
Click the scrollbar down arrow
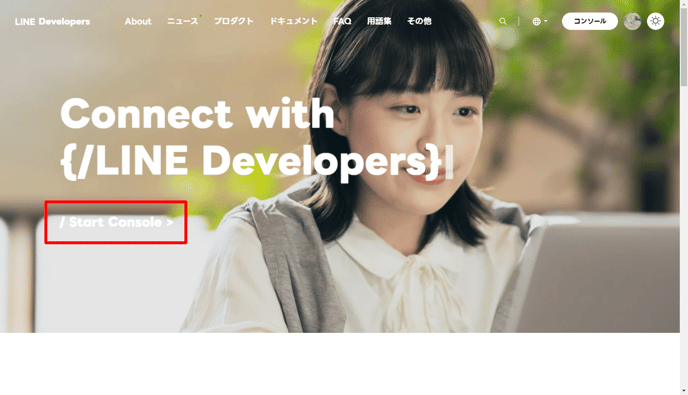click(x=684, y=391)
